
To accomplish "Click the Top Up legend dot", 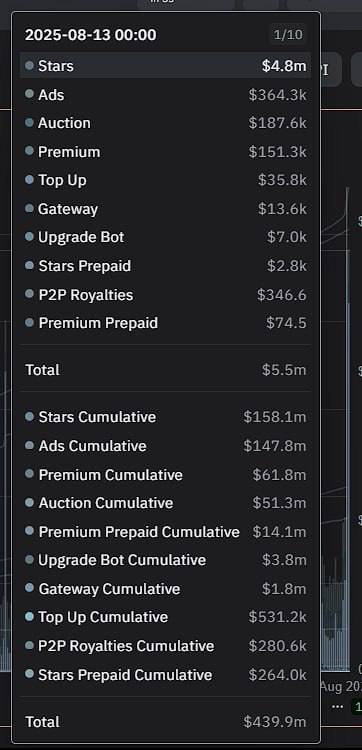I will [30, 180].
